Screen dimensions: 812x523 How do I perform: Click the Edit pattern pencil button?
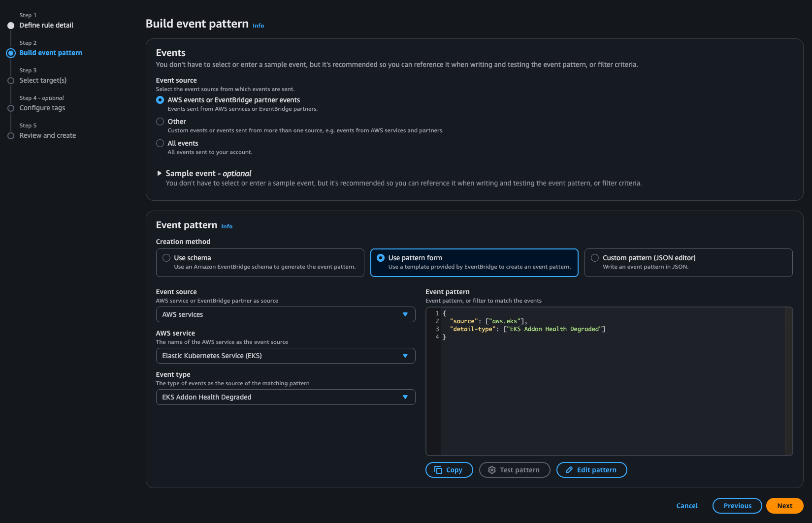(591, 470)
